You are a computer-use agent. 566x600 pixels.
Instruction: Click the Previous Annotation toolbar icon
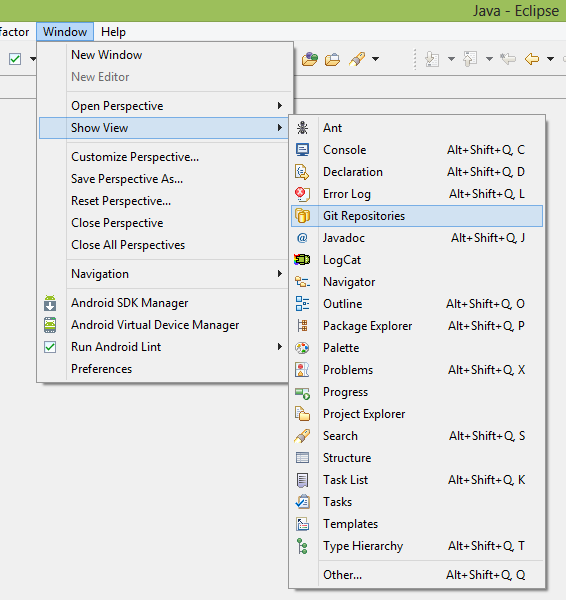[470, 59]
